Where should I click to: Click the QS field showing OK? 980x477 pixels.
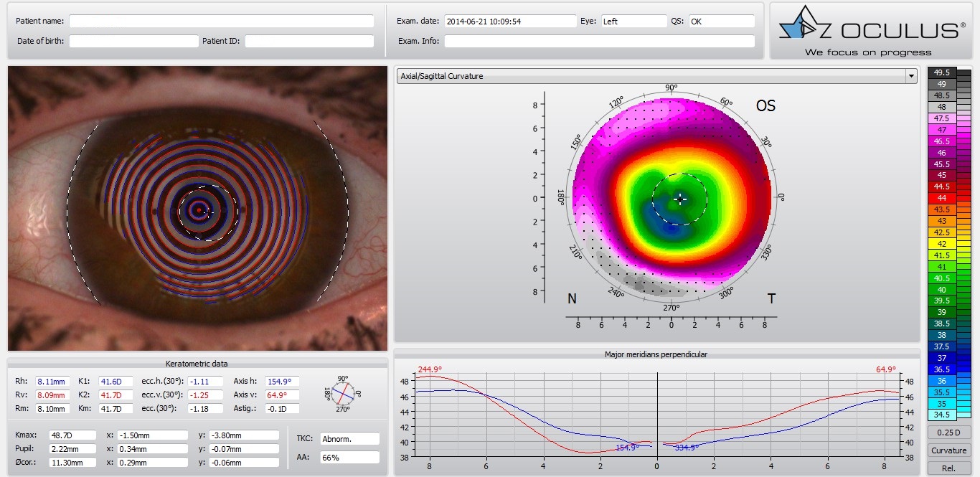(x=721, y=21)
